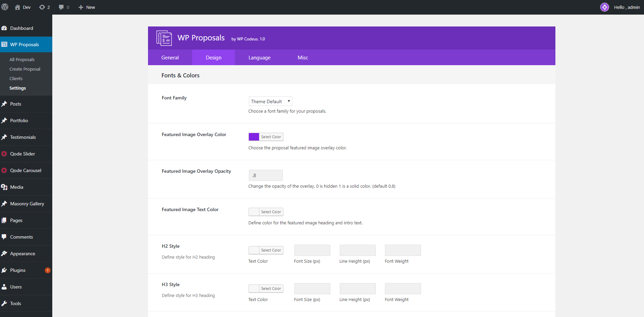Viewport: 644px width, 317px height.
Task: Focus the H3 Font Size input
Action: click(x=312, y=288)
